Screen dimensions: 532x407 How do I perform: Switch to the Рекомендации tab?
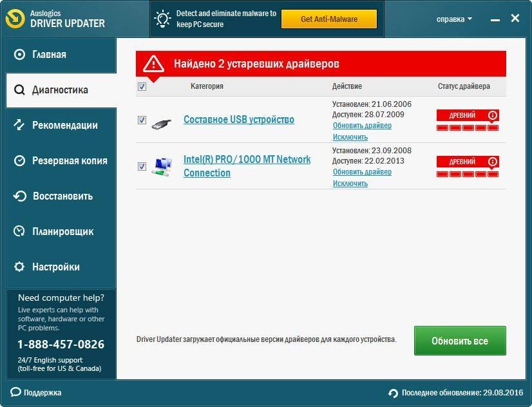click(61, 126)
